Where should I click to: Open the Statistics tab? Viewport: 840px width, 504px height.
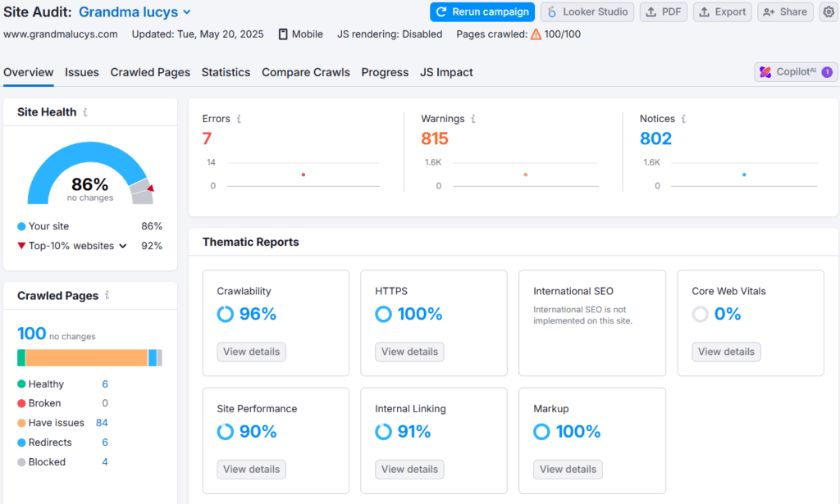(226, 72)
